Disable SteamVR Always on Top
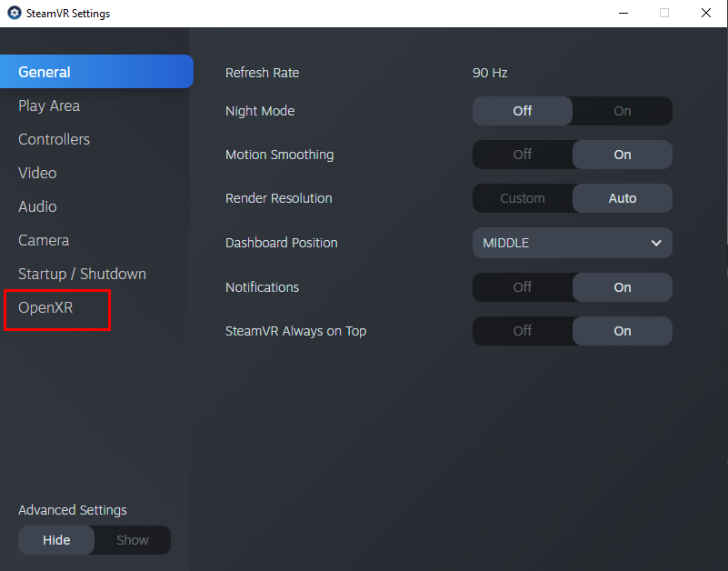This screenshot has height=571, width=728. [523, 331]
